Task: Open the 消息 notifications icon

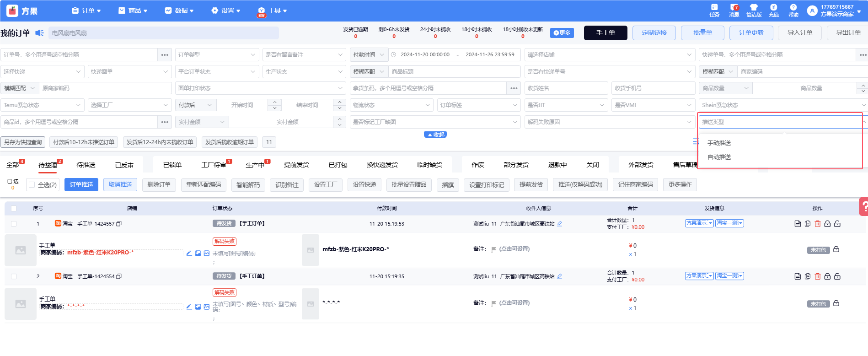Action: click(x=734, y=8)
